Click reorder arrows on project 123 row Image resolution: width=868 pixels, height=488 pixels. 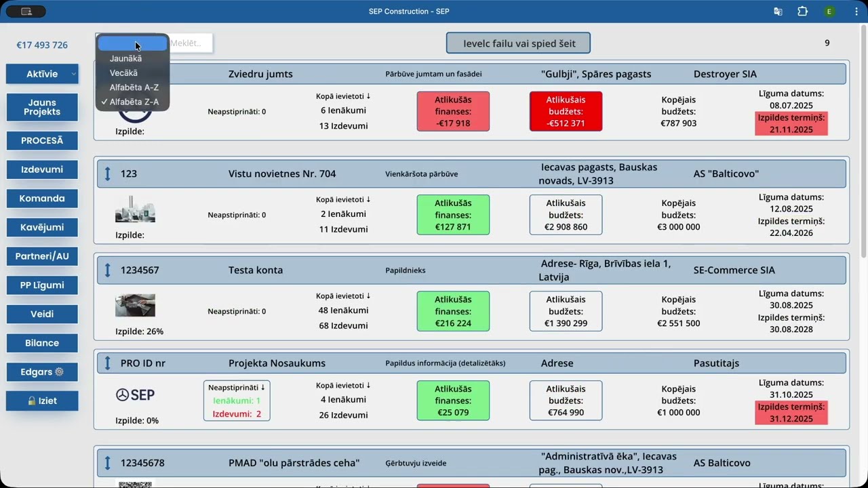pos(107,174)
